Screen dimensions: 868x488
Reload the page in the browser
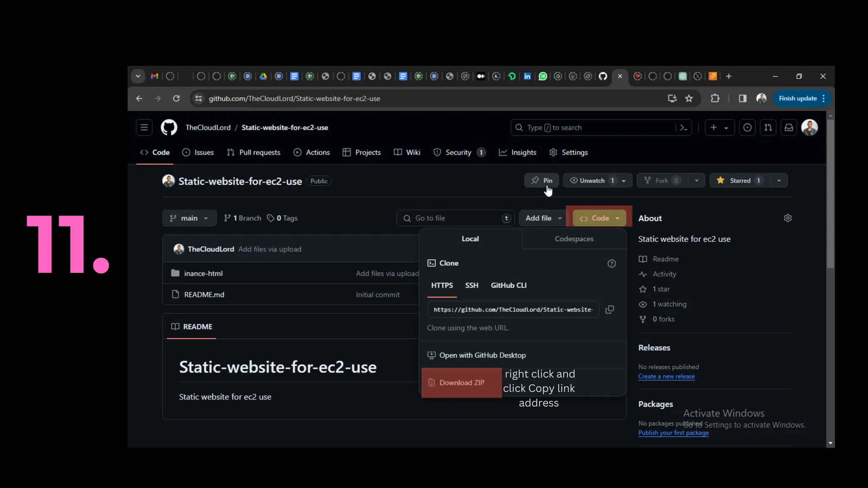coord(176,99)
